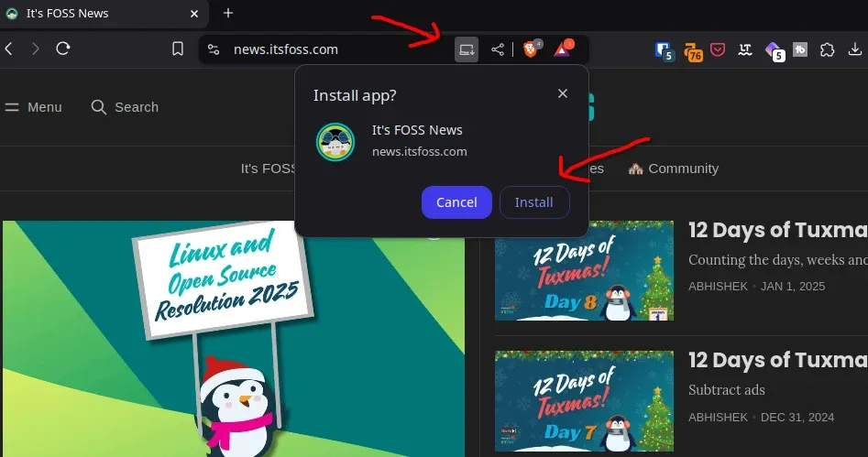Click ABHISHEK author on Jan 1 article
This screenshot has height=457, width=868.
click(718, 286)
